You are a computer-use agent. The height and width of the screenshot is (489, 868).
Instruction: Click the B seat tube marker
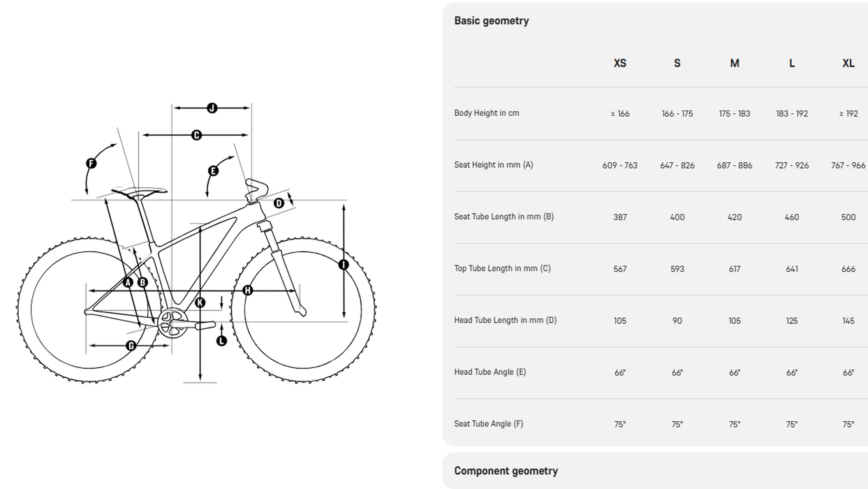[x=143, y=282]
